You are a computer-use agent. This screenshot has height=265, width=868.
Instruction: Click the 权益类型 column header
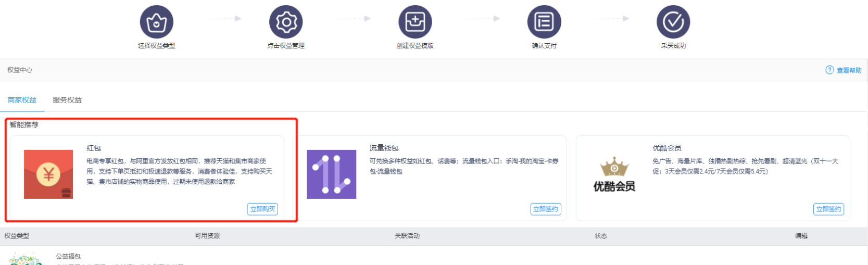tap(17, 236)
